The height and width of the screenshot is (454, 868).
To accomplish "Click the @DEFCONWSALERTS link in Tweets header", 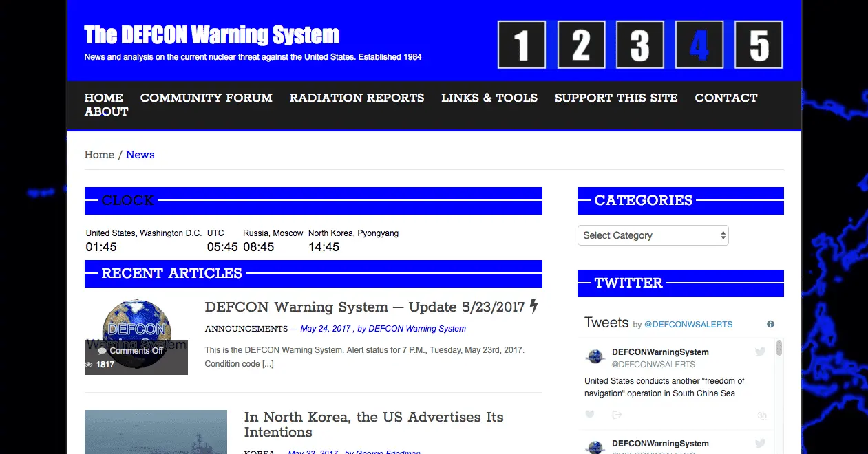I will pos(688,325).
